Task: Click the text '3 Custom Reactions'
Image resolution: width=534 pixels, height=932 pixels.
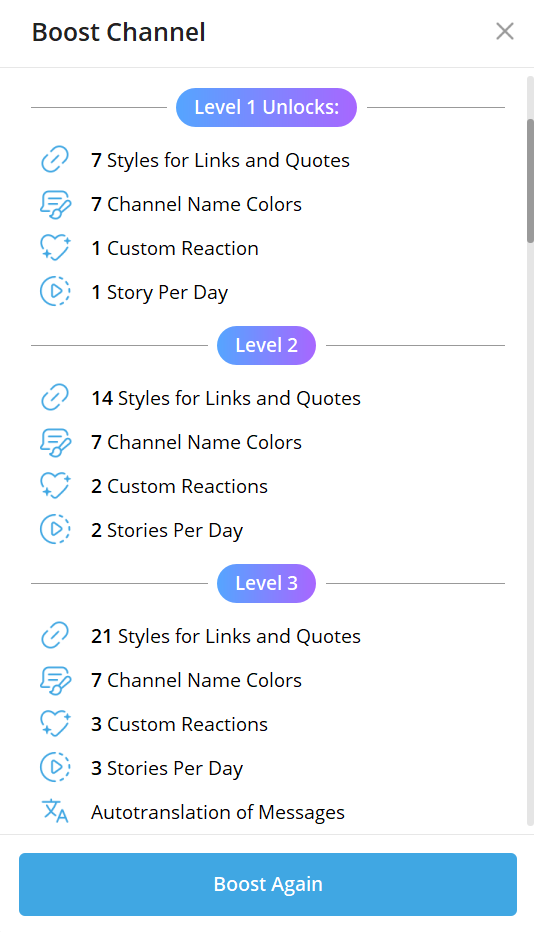Action: point(180,725)
